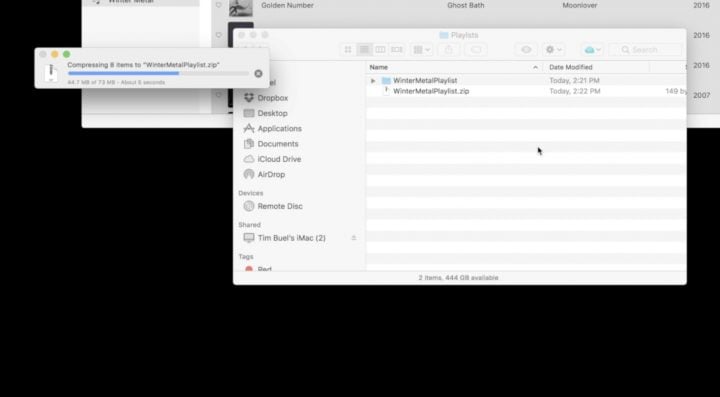This screenshot has width=720, height=397.
Task: Cancel the zip compression progress
Action: 259,73
